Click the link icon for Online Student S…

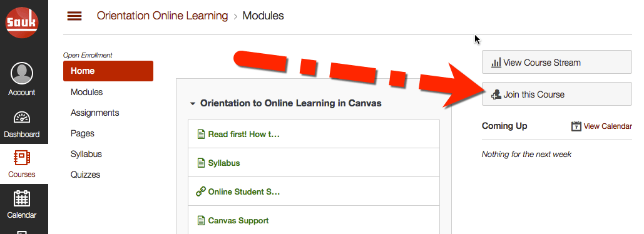point(200,191)
